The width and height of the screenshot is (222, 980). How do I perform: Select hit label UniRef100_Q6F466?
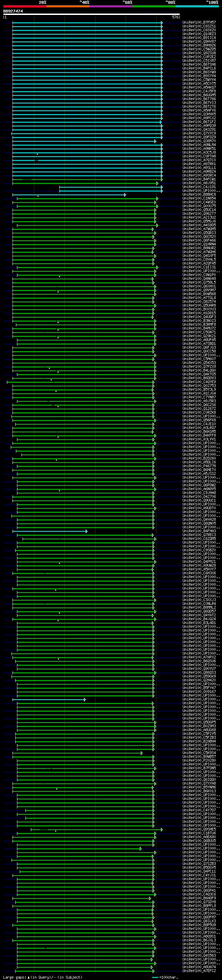coord(199,241)
